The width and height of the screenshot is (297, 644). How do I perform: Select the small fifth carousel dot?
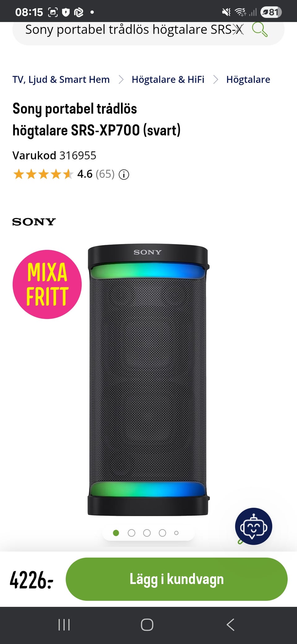point(176,533)
